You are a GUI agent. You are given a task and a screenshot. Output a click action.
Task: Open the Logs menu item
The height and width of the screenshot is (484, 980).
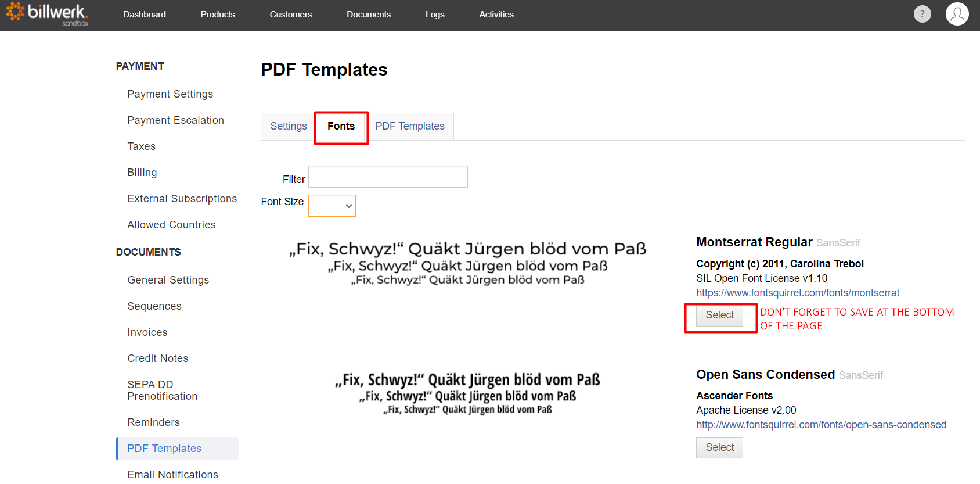coord(435,15)
